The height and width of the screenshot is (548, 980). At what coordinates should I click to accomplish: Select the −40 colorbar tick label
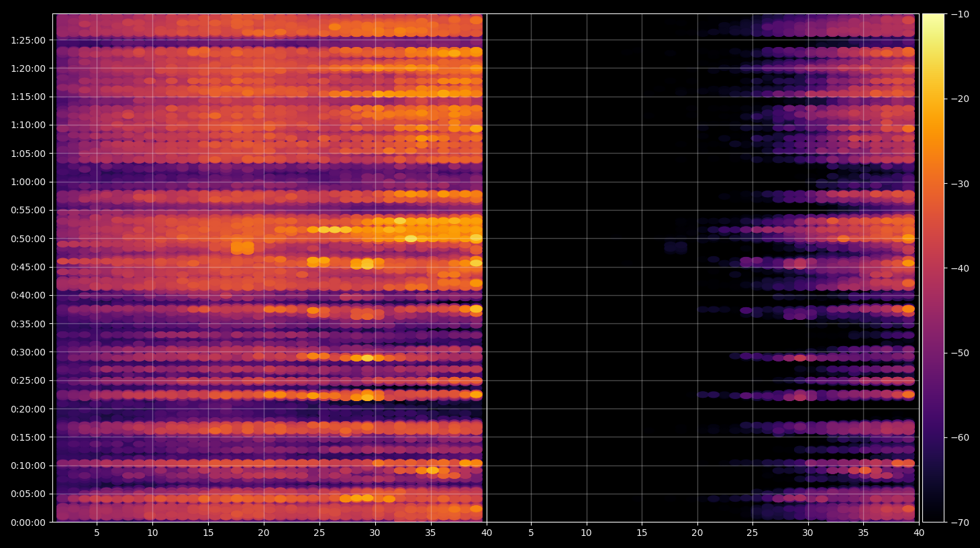pos(960,268)
